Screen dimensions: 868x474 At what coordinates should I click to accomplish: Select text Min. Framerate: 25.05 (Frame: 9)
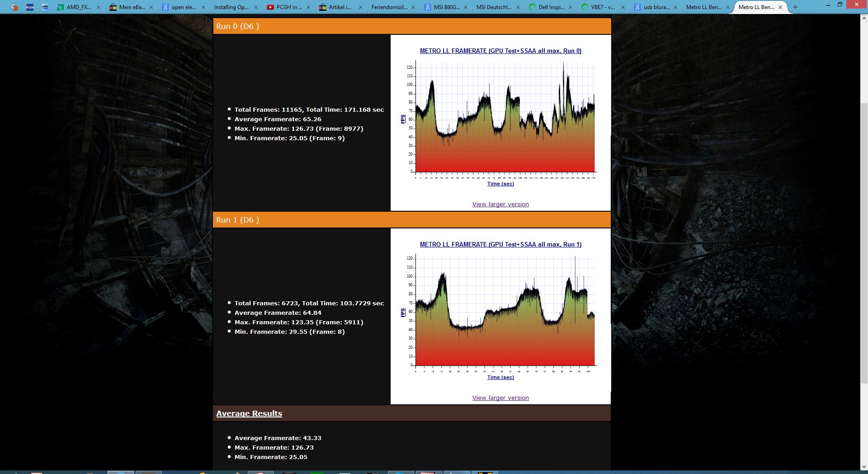point(290,138)
